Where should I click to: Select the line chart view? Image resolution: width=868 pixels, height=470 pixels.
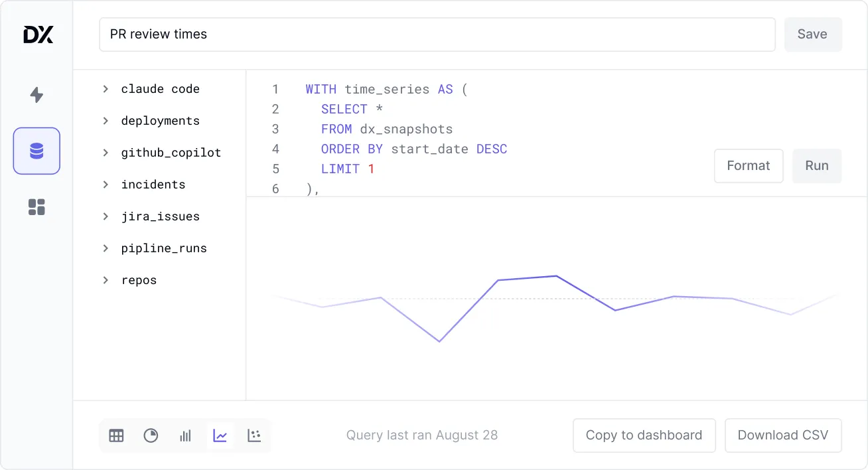(220, 435)
